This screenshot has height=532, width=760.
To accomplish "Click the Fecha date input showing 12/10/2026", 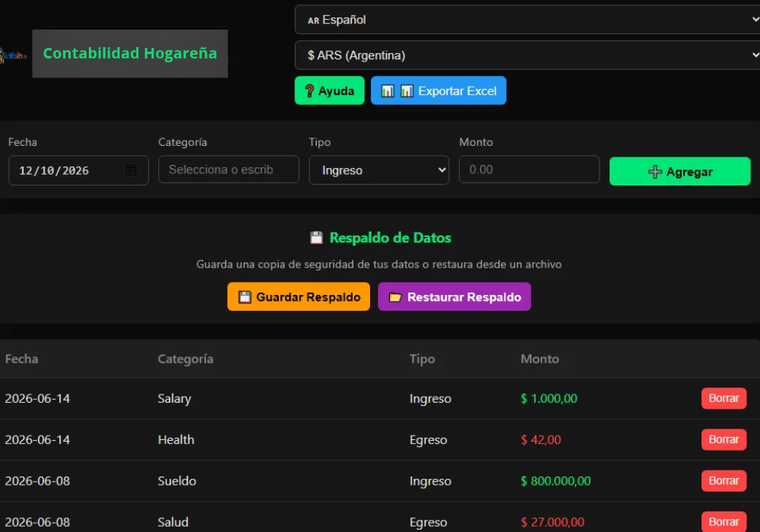I will 78,170.
